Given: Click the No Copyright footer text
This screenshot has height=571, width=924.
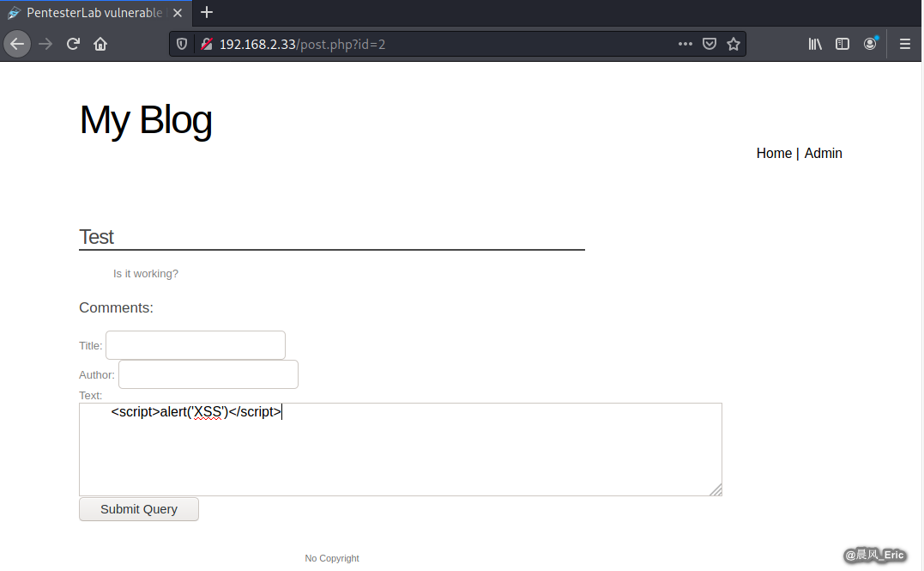Looking at the screenshot, I should coord(332,558).
